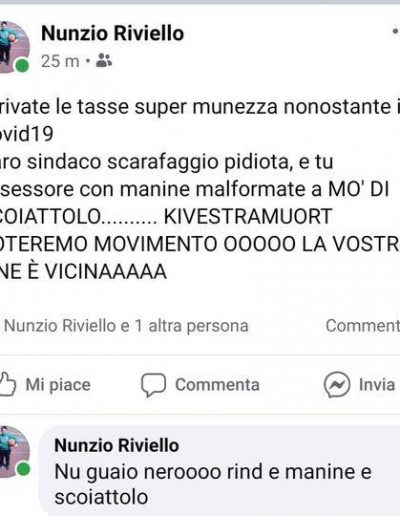The image size is (400, 516).
Task: Click the friends audience icon beside 25 m
Action: point(104,60)
